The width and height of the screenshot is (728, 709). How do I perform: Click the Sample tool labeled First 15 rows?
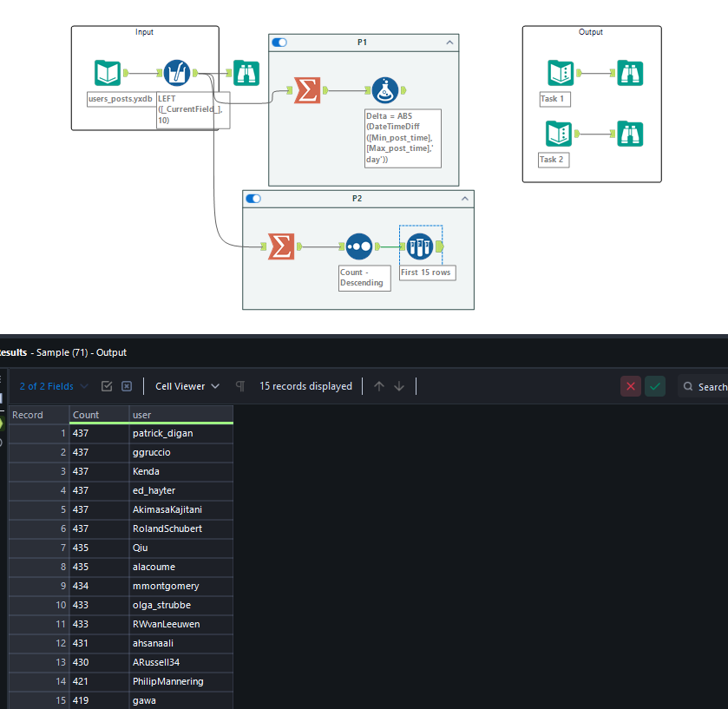(x=420, y=246)
